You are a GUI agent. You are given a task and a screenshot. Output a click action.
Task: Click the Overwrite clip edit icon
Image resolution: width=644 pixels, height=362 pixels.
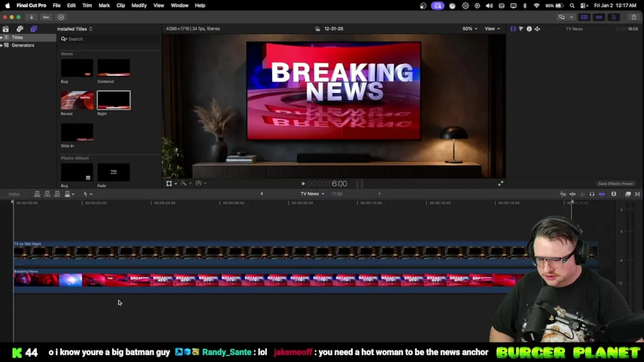click(68, 194)
